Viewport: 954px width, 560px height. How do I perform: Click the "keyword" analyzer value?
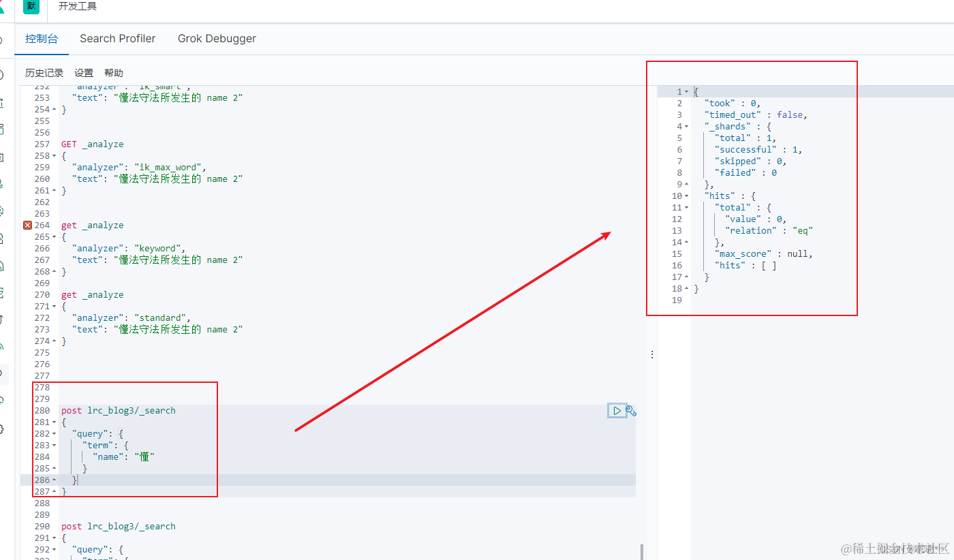tap(159, 249)
